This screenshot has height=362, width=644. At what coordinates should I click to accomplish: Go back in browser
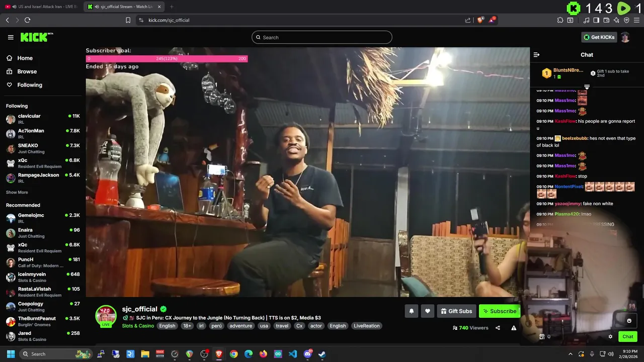[7, 20]
